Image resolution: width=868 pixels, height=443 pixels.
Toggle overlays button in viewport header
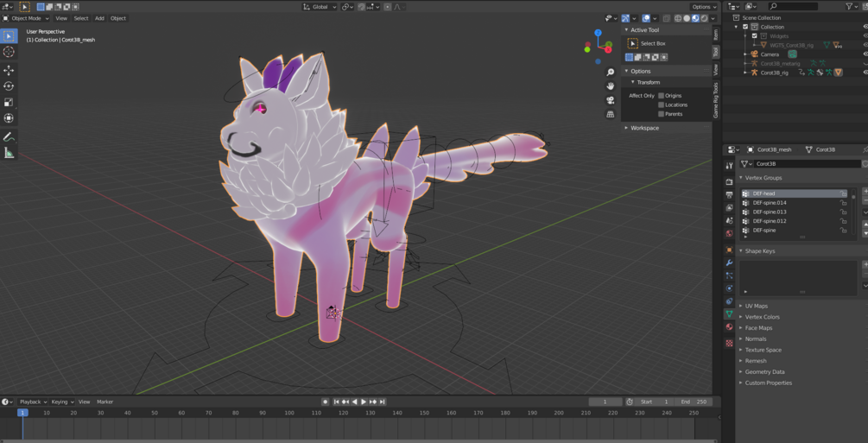click(x=646, y=18)
